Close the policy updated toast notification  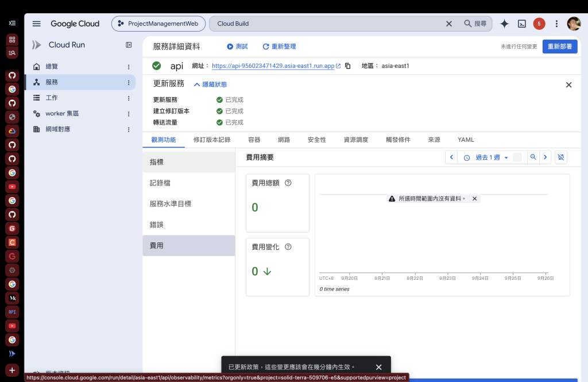tap(379, 367)
